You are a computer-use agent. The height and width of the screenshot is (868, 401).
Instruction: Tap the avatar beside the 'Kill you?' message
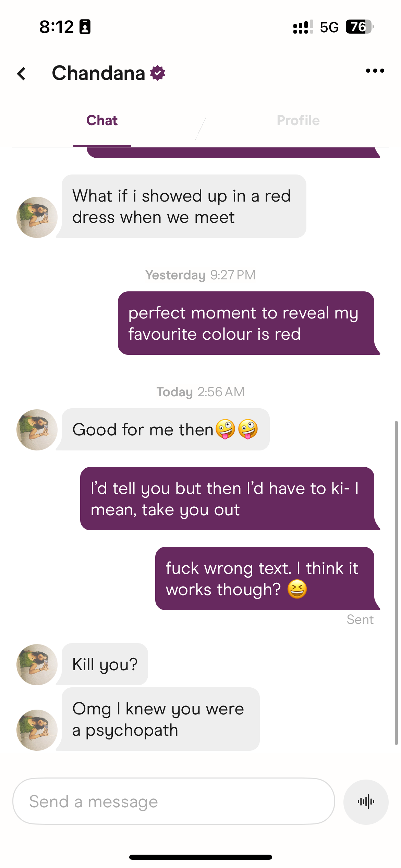(37, 665)
